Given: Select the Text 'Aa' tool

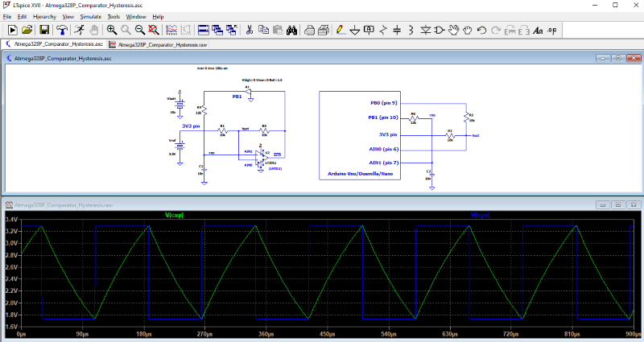Looking at the screenshot, I should [538, 30].
